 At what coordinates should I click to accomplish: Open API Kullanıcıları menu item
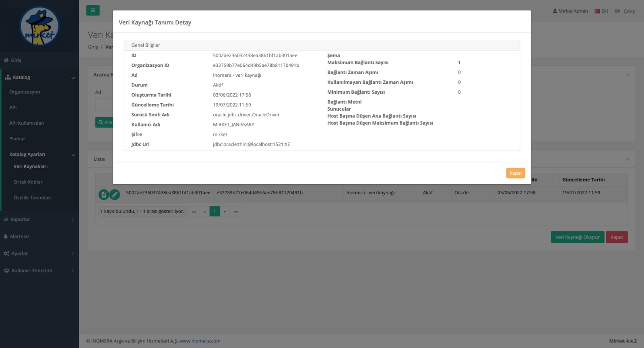(27, 123)
